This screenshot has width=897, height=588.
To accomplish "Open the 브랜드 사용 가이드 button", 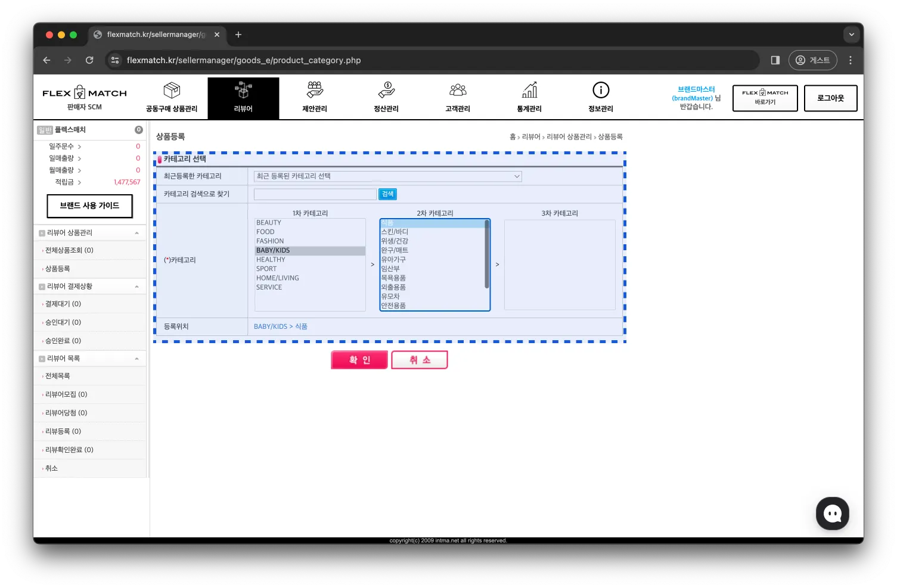I will [89, 206].
